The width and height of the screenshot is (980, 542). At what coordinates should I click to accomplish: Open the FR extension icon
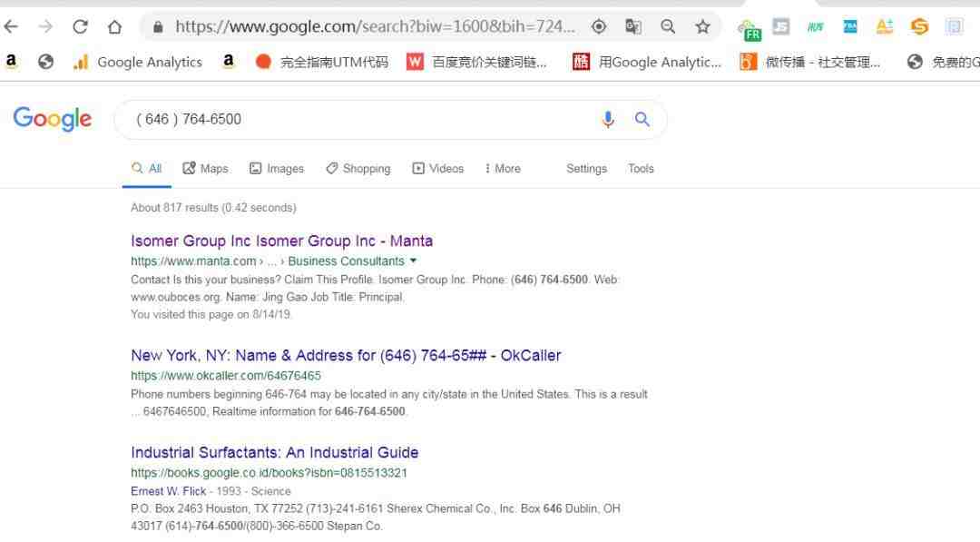pyautogui.click(x=749, y=30)
